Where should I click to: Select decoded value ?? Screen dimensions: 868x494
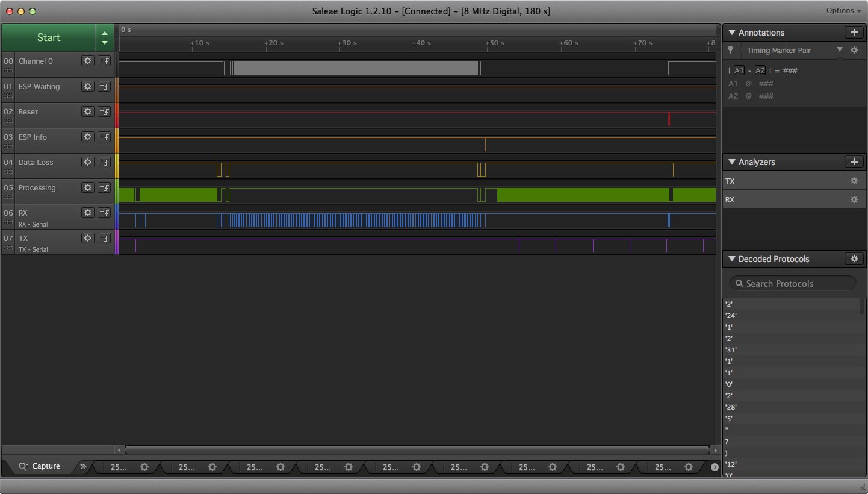727,442
